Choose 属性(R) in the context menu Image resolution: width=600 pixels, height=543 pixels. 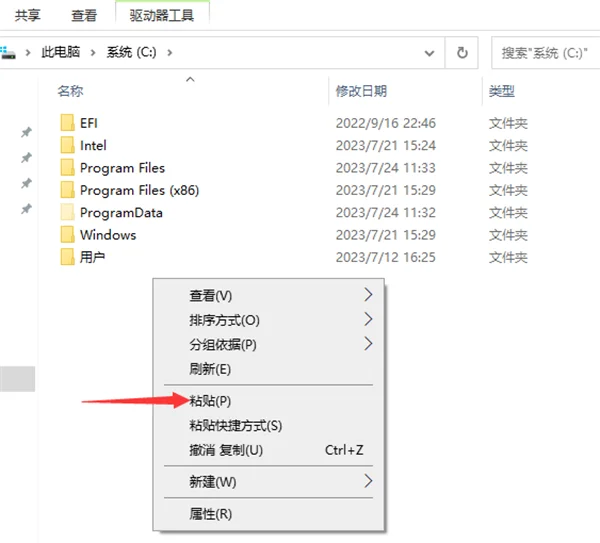[269, 514]
